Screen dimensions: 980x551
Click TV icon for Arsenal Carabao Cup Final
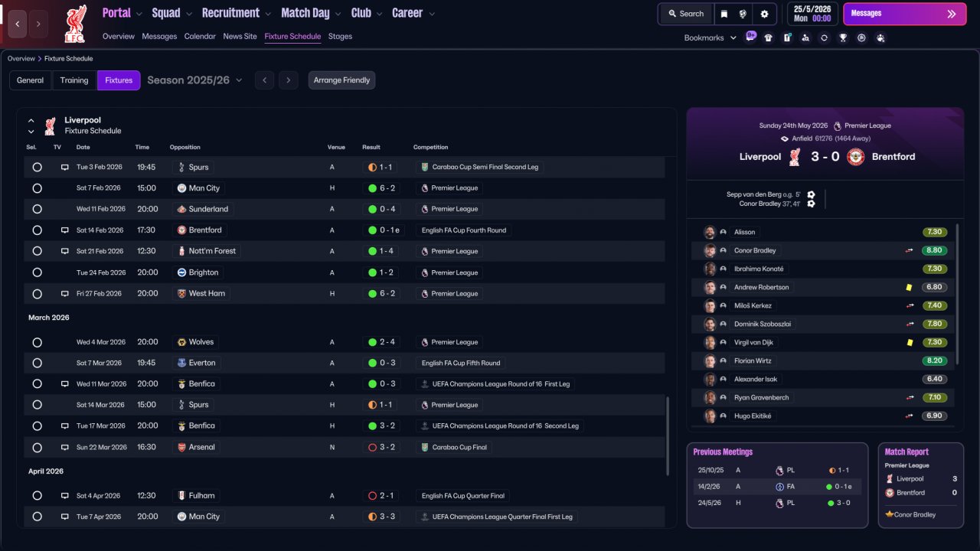pyautogui.click(x=65, y=447)
